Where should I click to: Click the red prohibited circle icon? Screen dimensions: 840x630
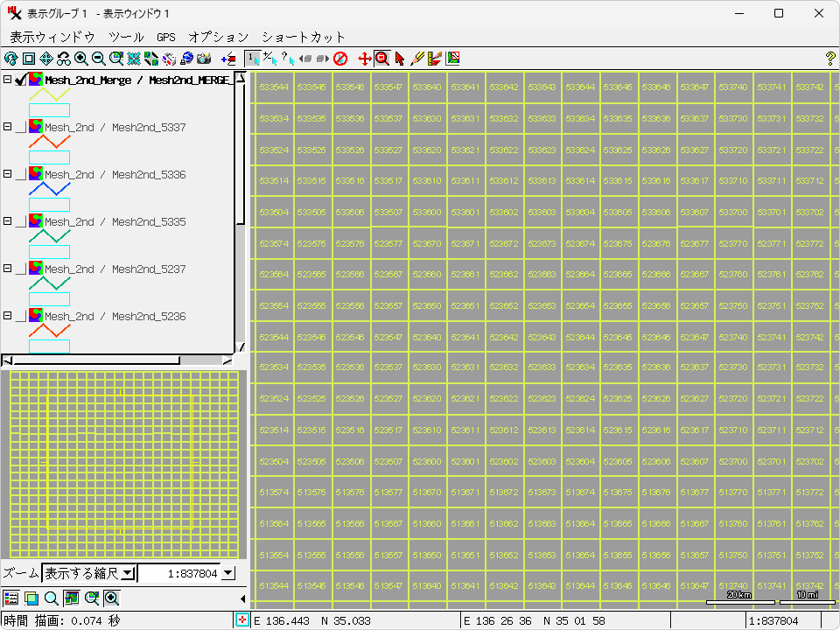pyautogui.click(x=340, y=59)
